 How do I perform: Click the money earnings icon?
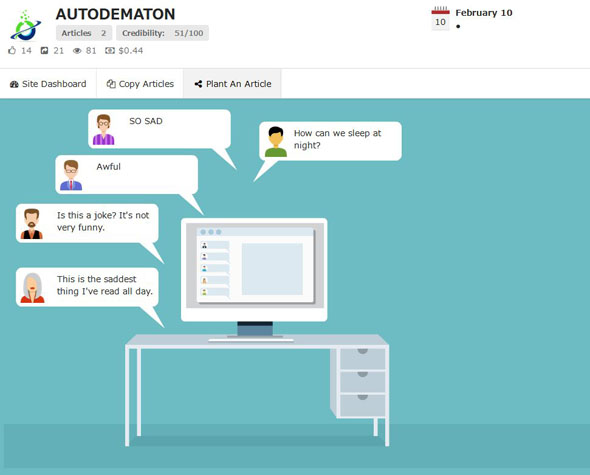pyautogui.click(x=110, y=50)
